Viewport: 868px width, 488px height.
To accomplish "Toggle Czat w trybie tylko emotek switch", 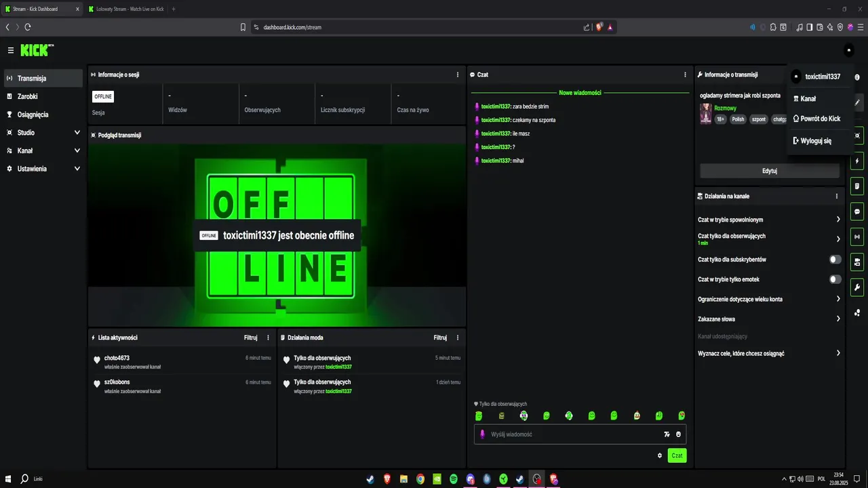I will [x=835, y=279].
